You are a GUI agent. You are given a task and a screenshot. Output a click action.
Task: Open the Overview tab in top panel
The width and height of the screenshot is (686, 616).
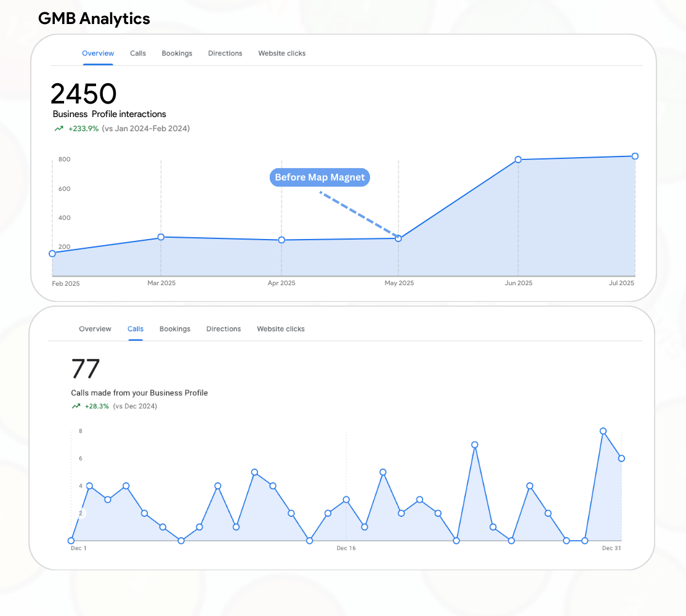(98, 54)
